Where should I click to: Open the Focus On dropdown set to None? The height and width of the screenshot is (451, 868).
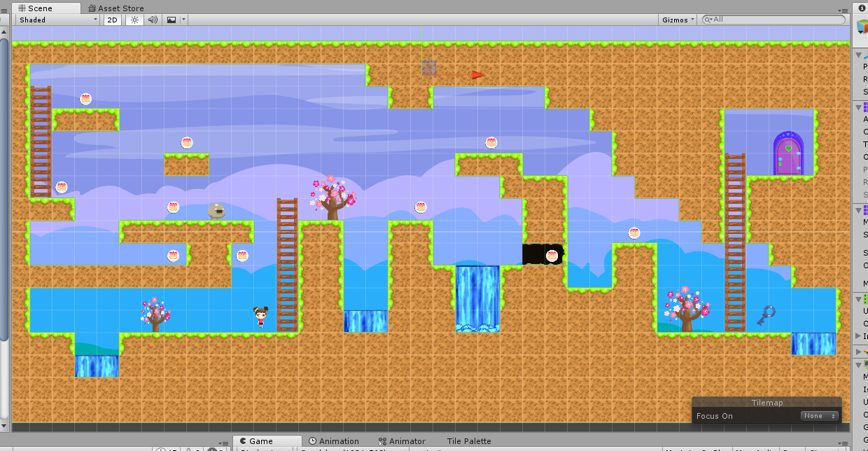pyautogui.click(x=818, y=415)
